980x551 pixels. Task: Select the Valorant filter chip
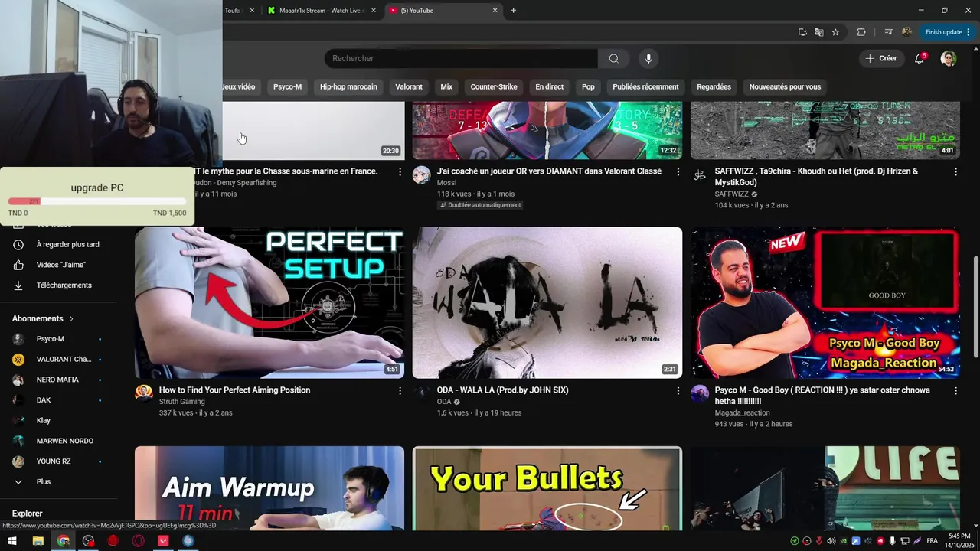(x=409, y=86)
